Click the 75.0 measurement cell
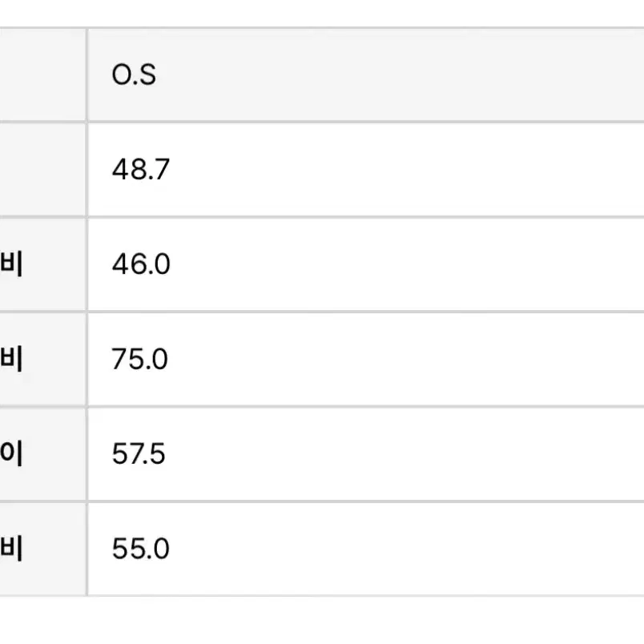 [x=366, y=360]
